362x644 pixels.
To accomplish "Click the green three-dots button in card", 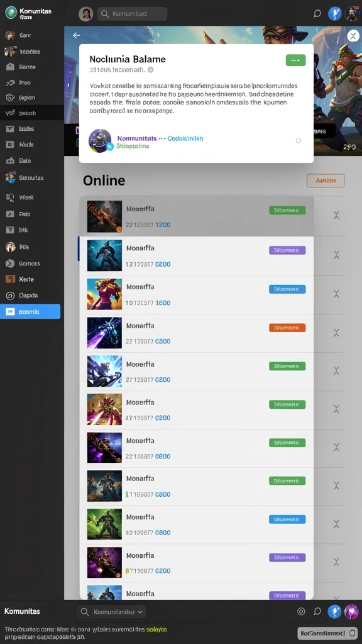I will pos(295,60).
